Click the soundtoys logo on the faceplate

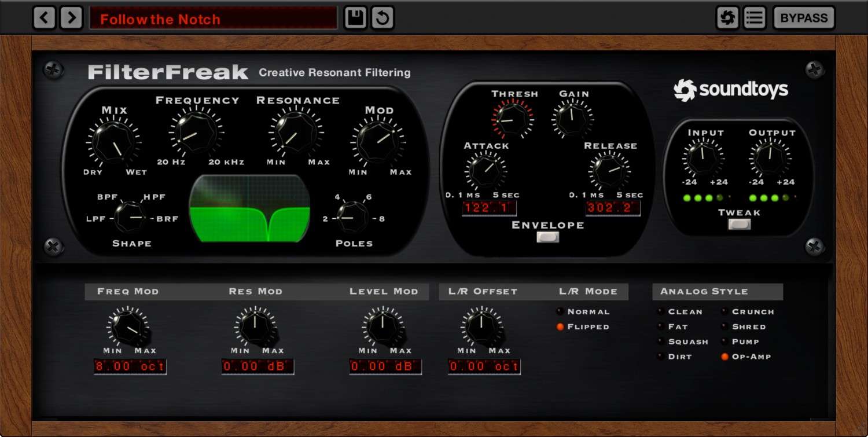(x=732, y=90)
